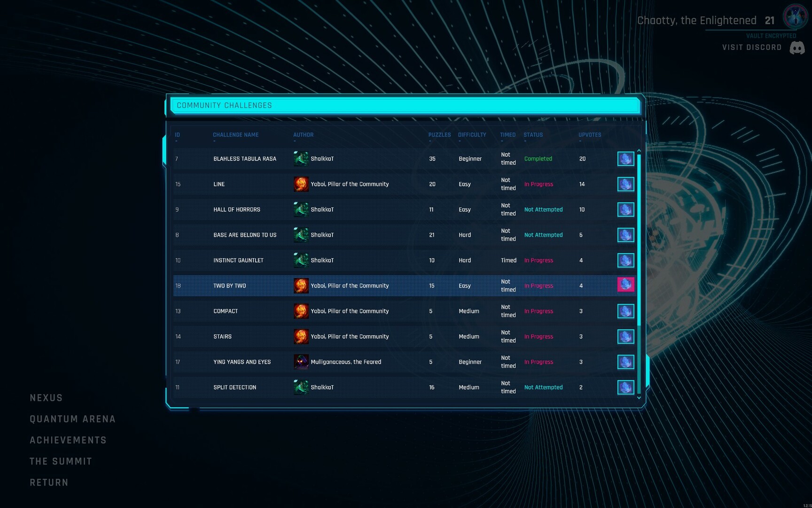Click VISIT DISCORD text link

tap(751, 47)
